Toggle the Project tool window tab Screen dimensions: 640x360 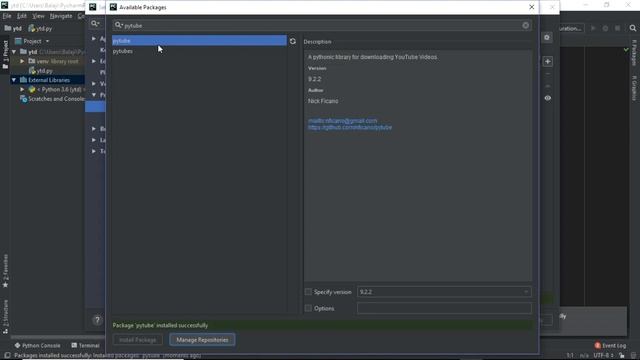tap(5, 54)
